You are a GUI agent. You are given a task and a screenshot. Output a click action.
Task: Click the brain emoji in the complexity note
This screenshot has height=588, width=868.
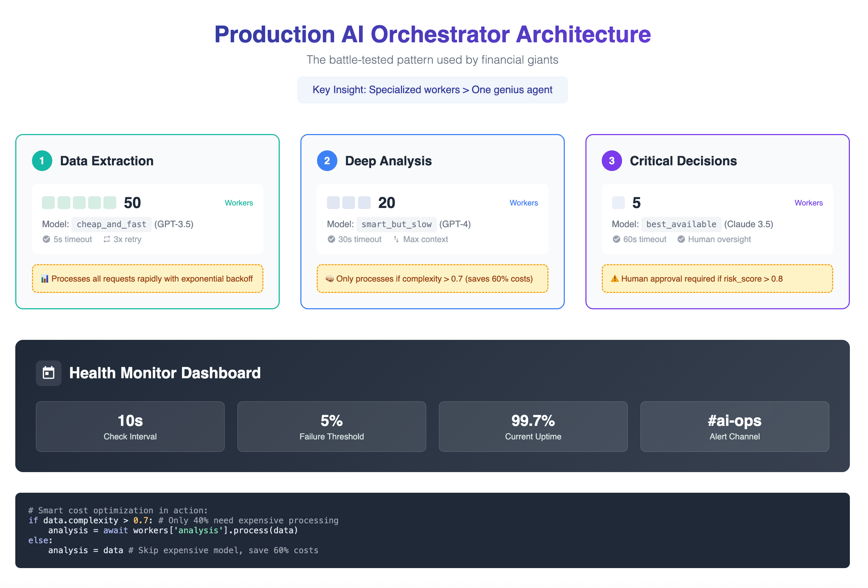[330, 279]
